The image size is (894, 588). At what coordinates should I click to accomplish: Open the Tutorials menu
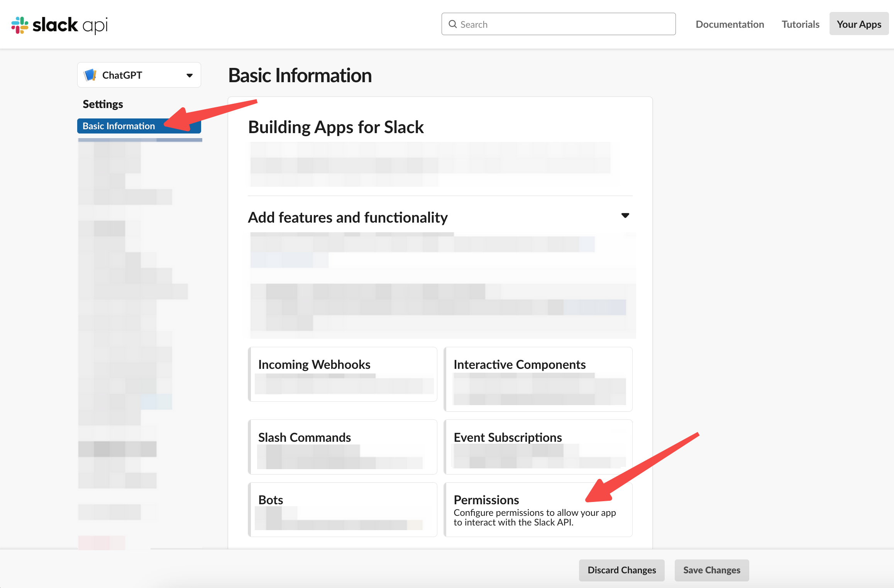tap(800, 24)
